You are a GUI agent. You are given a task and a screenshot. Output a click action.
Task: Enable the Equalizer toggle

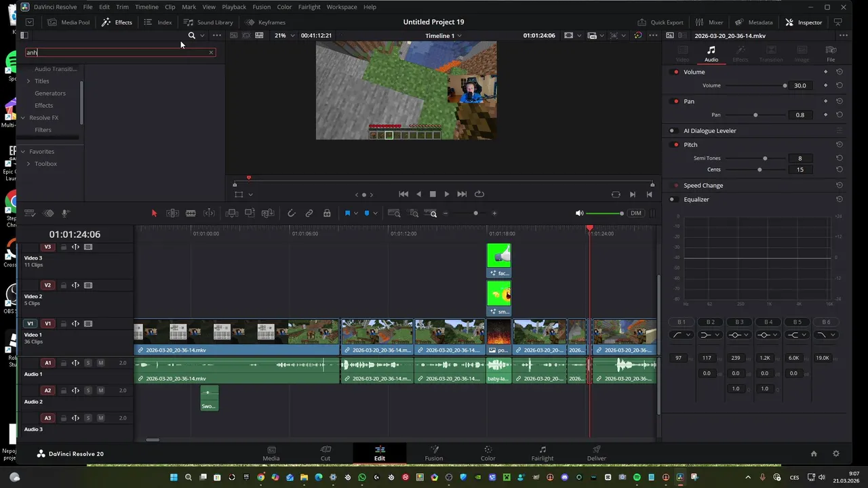pyautogui.click(x=673, y=199)
